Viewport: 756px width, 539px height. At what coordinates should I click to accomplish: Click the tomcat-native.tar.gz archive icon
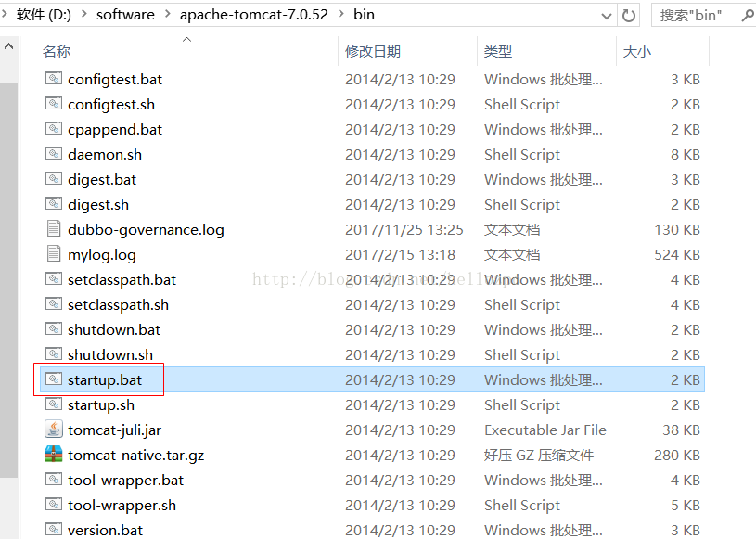(54, 454)
